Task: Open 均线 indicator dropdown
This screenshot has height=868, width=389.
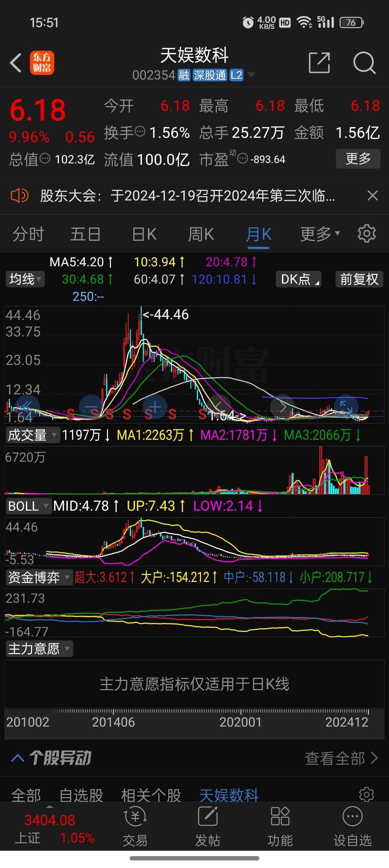Action: pos(25,279)
